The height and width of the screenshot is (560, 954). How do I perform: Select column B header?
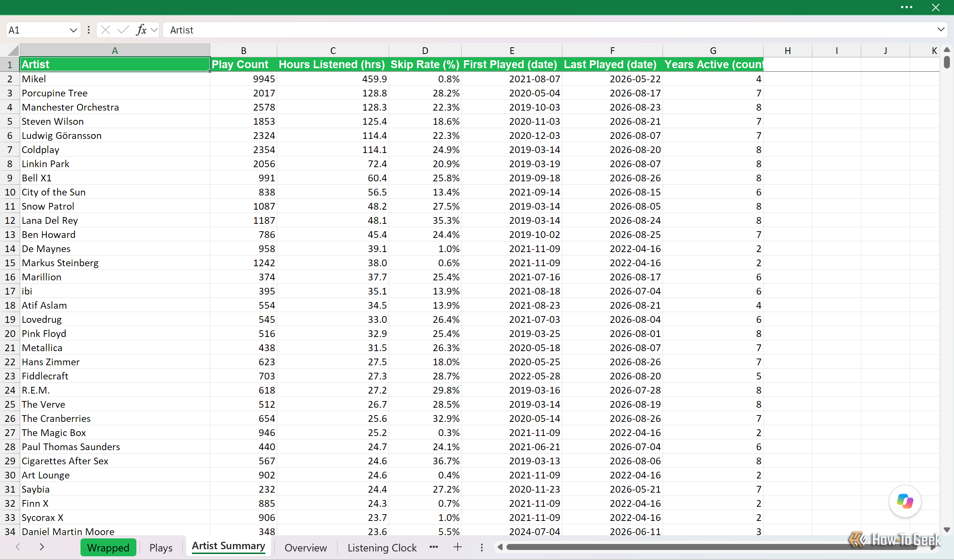click(x=243, y=50)
